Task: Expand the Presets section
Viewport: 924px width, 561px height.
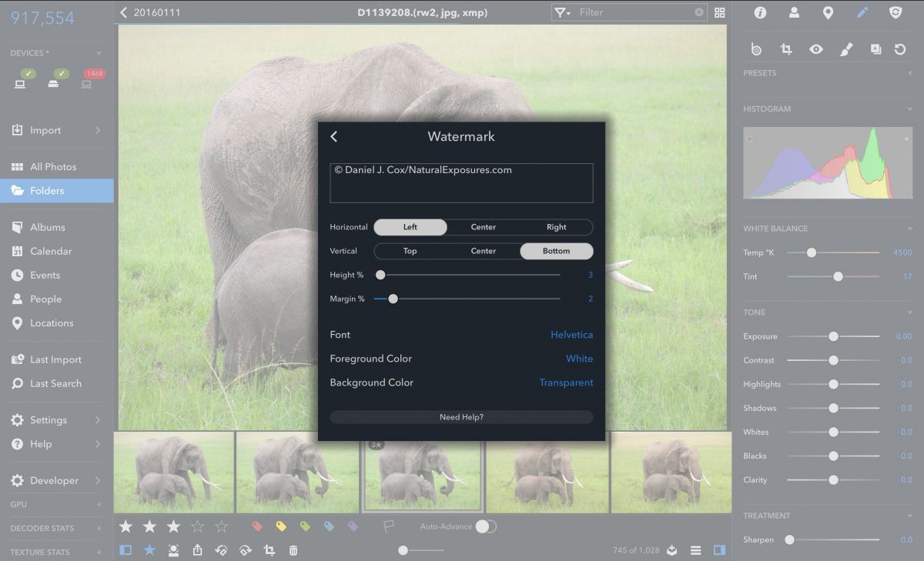Action: point(909,73)
